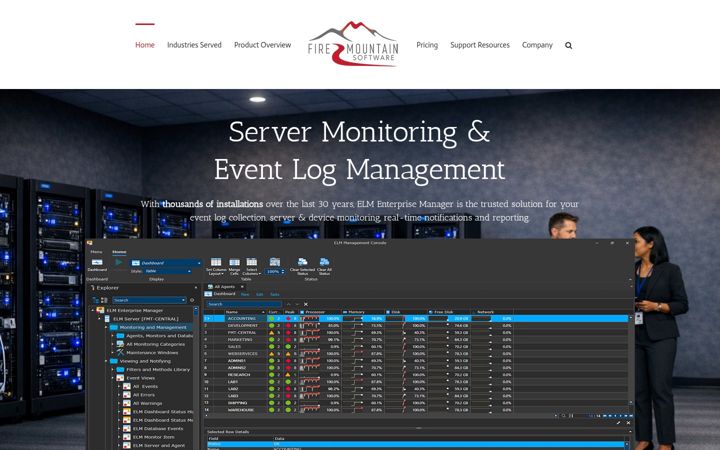Toggle the Processor column checkbox
Viewport: 720px width, 450px height.
[302, 312]
